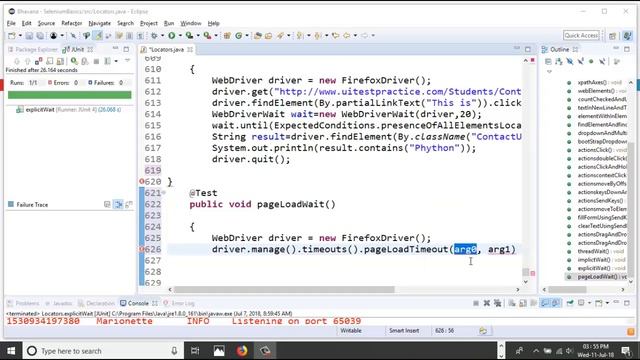Click the Test Run History icon in JUnit
640x360 pixels.
[107, 61]
